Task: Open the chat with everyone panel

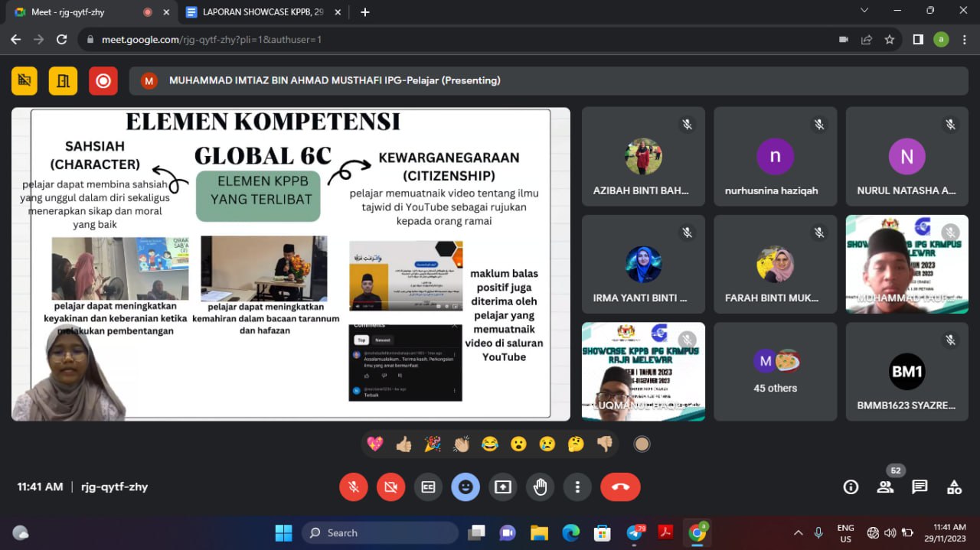Action: [x=920, y=487]
